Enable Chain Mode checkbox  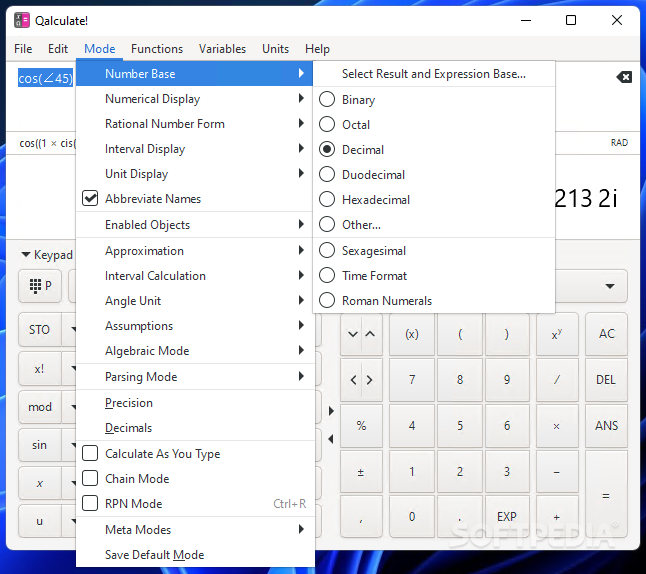point(90,478)
